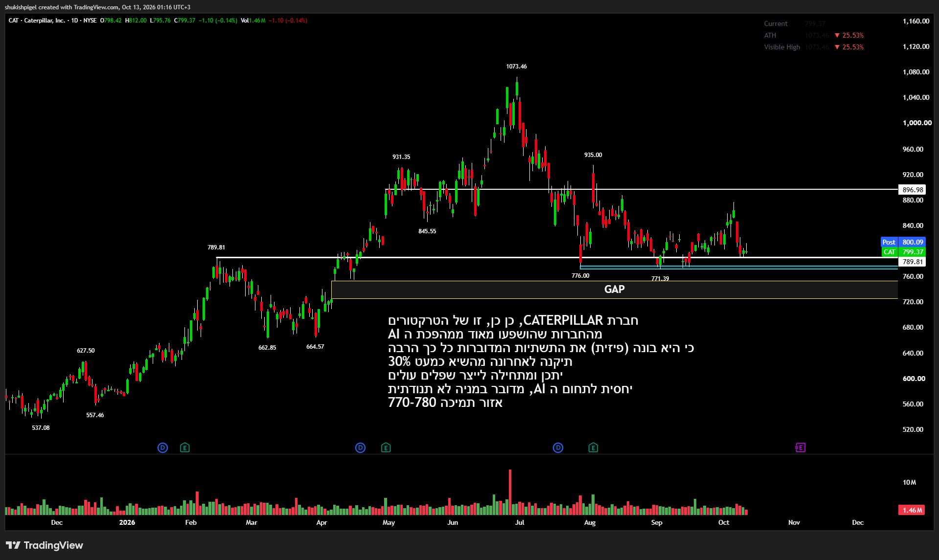This screenshot has height=560, width=939.
Task: Click the 662.85 low label
Action: click(267, 348)
